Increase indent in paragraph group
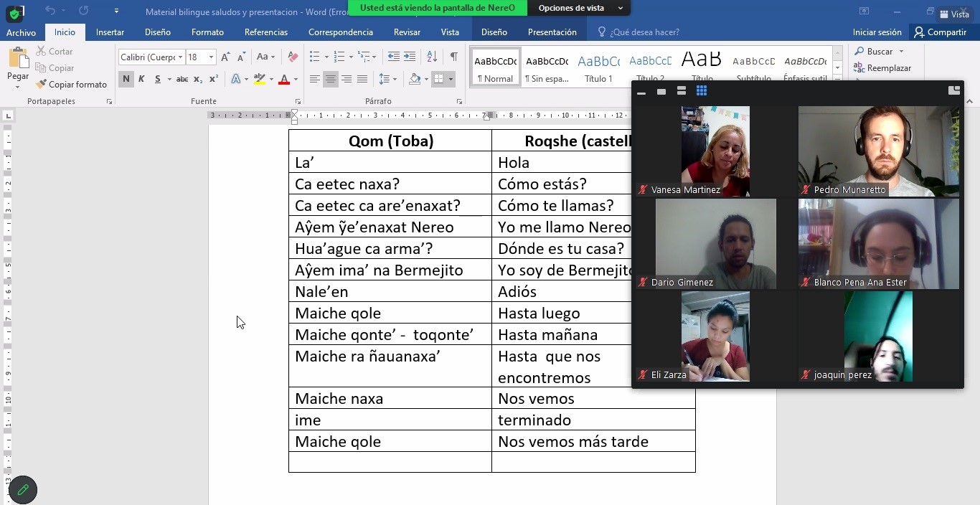This screenshot has width=980, height=505. pos(410,57)
